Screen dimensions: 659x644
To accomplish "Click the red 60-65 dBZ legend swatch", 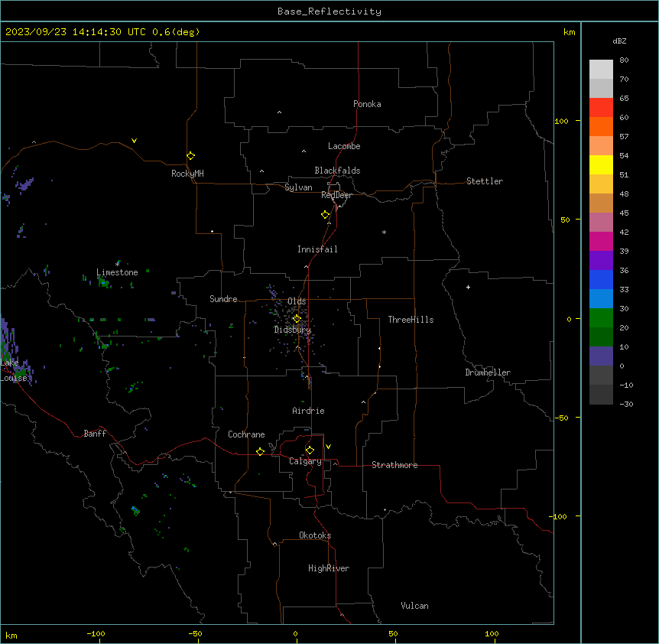I will tap(601, 108).
